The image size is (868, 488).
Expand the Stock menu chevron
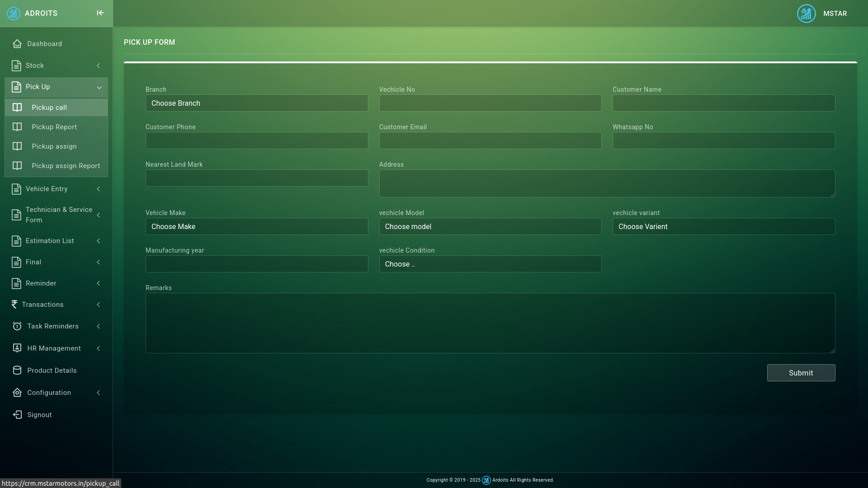coord(99,66)
